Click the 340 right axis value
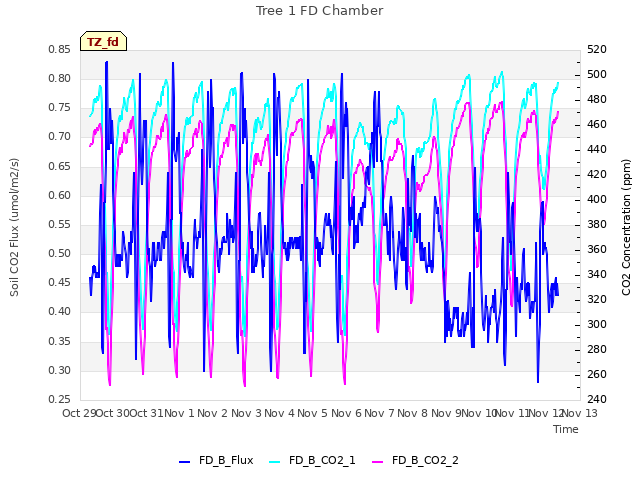The height and width of the screenshot is (480, 640). tap(597, 274)
